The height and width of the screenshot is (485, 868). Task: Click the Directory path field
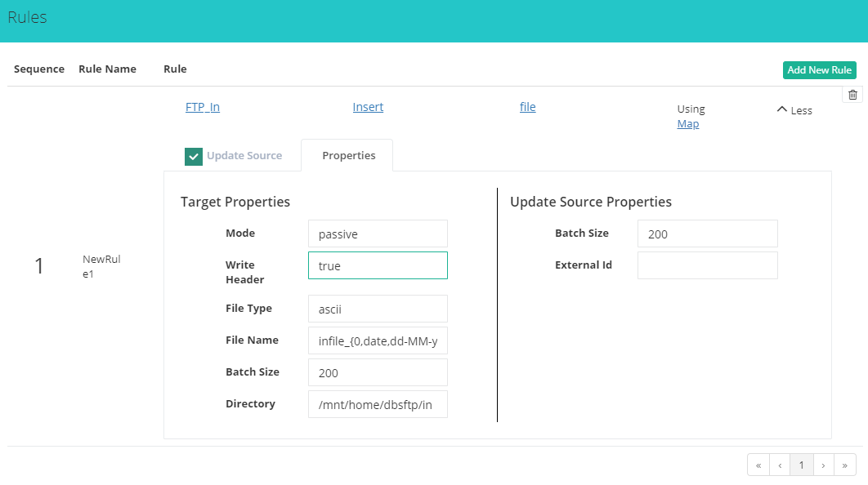[x=378, y=404]
